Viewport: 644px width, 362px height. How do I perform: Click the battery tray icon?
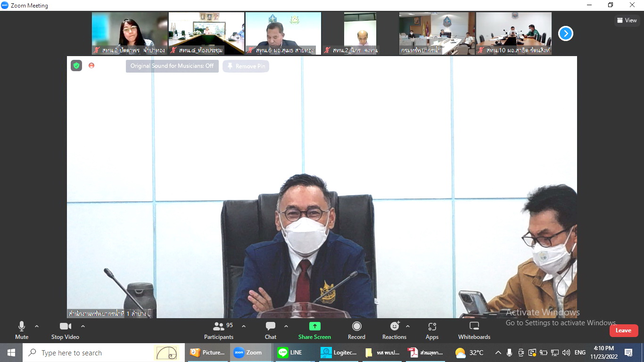(544, 353)
